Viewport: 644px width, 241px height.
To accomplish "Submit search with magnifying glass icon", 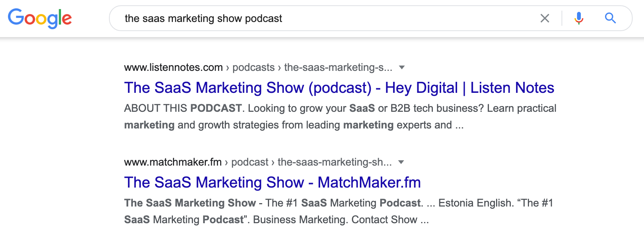I will (610, 18).
